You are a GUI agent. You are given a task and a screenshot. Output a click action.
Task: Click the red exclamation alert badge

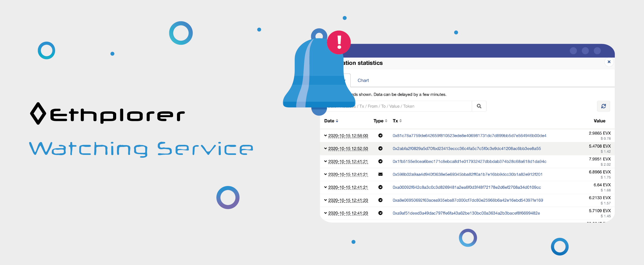339,42
